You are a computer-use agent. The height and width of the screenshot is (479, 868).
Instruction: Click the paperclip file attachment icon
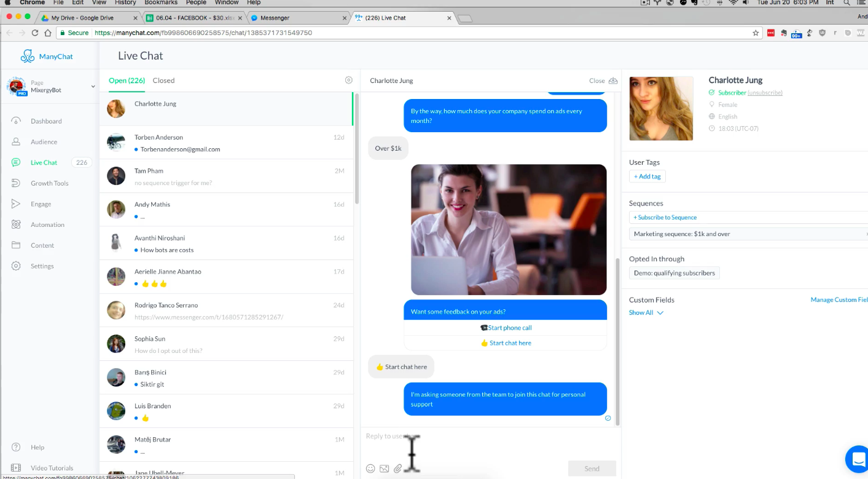(x=397, y=469)
